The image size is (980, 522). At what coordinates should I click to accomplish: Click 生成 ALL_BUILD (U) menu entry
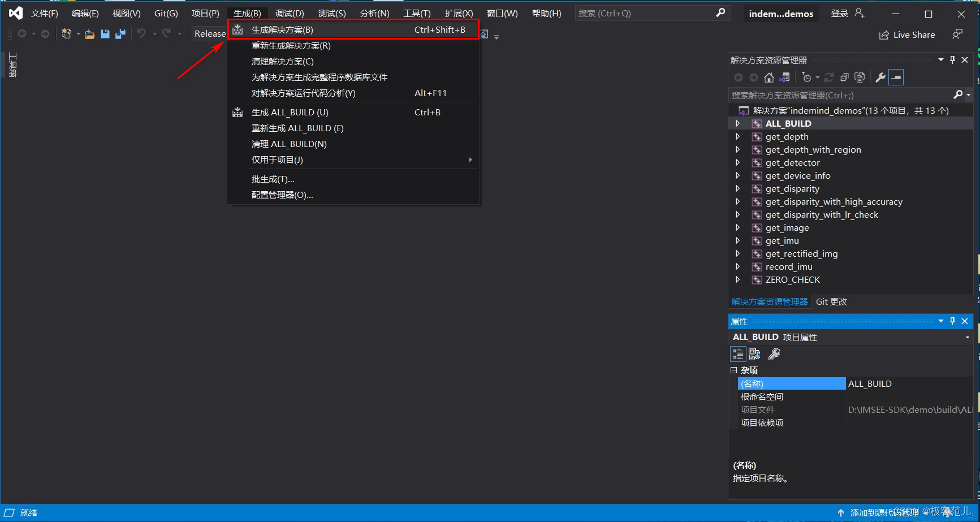tap(353, 113)
